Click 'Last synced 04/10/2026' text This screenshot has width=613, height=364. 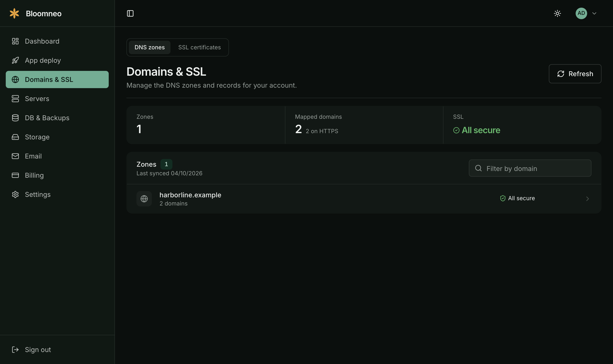pyautogui.click(x=170, y=173)
